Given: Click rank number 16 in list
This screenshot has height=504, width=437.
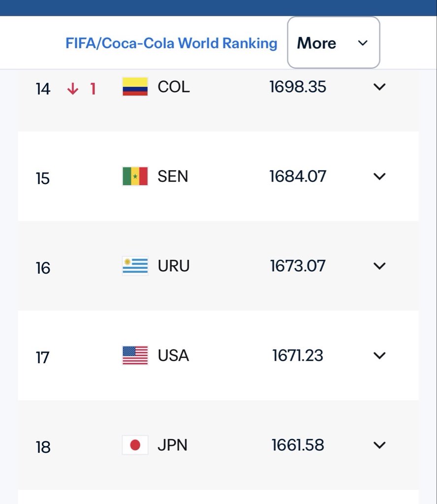Looking at the screenshot, I should pyautogui.click(x=43, y=268).
